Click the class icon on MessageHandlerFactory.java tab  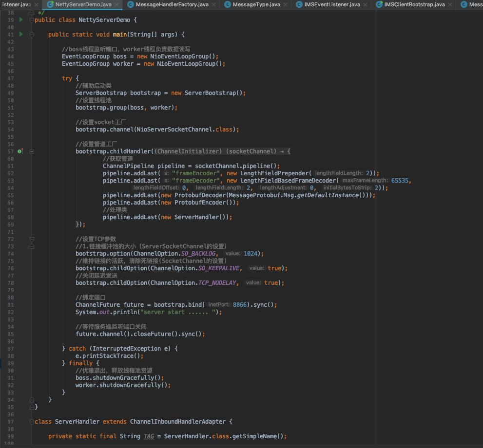tap(130, 5)
